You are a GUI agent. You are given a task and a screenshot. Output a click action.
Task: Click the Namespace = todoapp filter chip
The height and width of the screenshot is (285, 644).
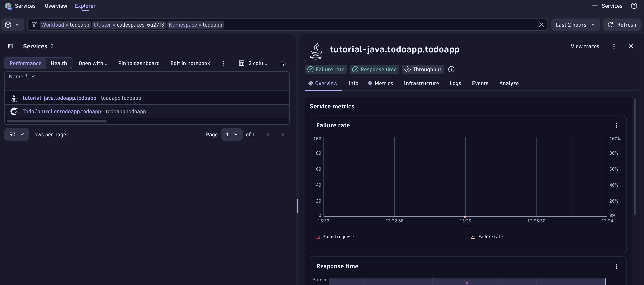pyautogui.click(x=195, y=24)
